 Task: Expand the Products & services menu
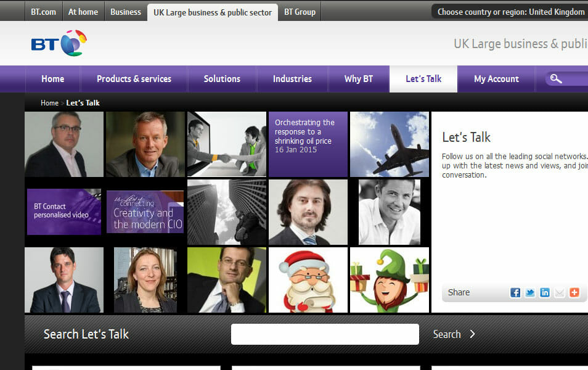coord(134,79)
